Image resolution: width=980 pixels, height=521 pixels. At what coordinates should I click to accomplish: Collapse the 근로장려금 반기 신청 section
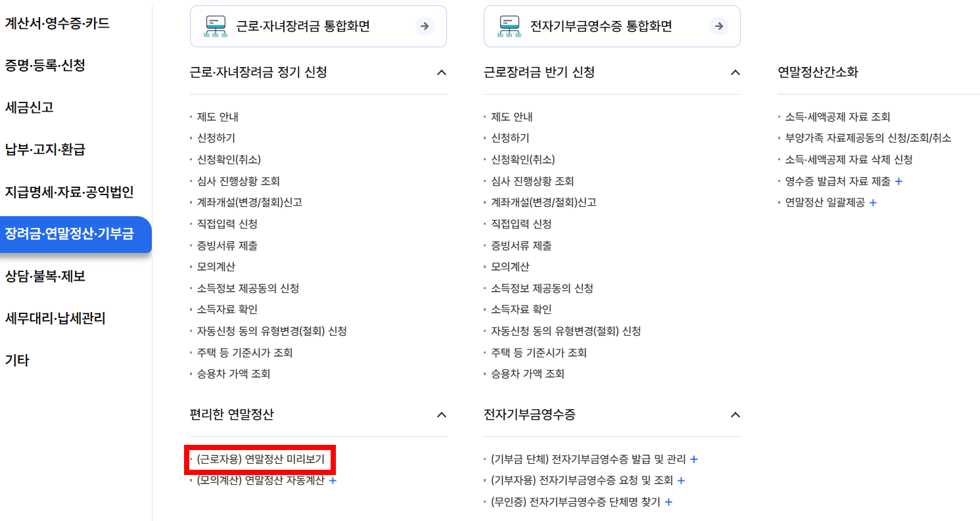pyautogui.click(x=736, y=73)
